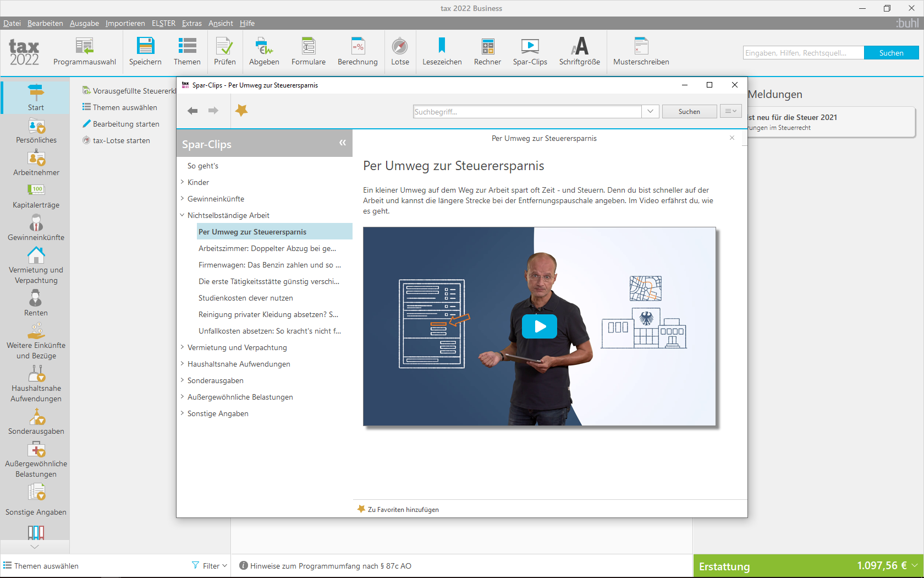The height and width of the screenshot is (578, 924).
Task: Open the Importieren menu
Action: click(x=125, y=23)
